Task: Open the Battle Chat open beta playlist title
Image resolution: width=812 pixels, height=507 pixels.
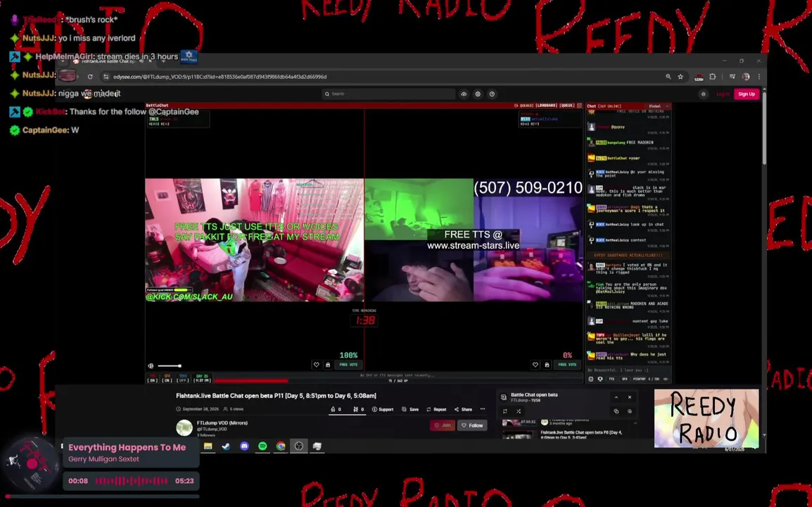Action: [x=534, y=395]
